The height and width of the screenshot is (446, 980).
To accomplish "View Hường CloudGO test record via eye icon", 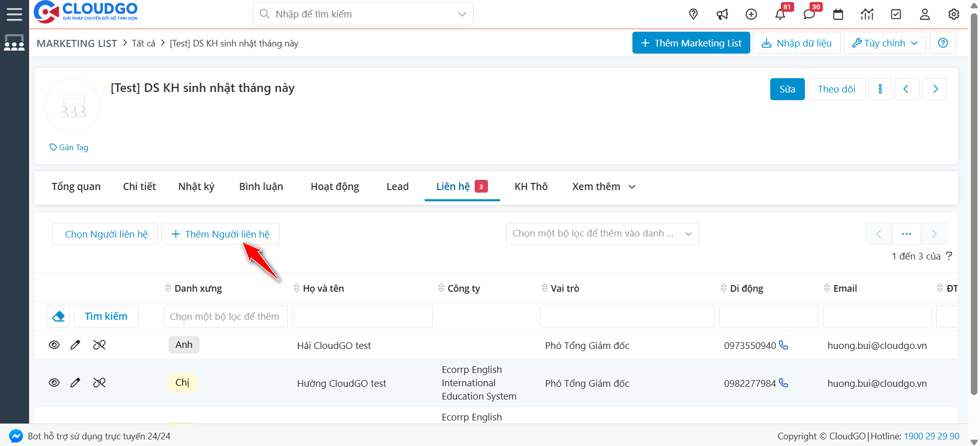I will (x=54, y=383).
